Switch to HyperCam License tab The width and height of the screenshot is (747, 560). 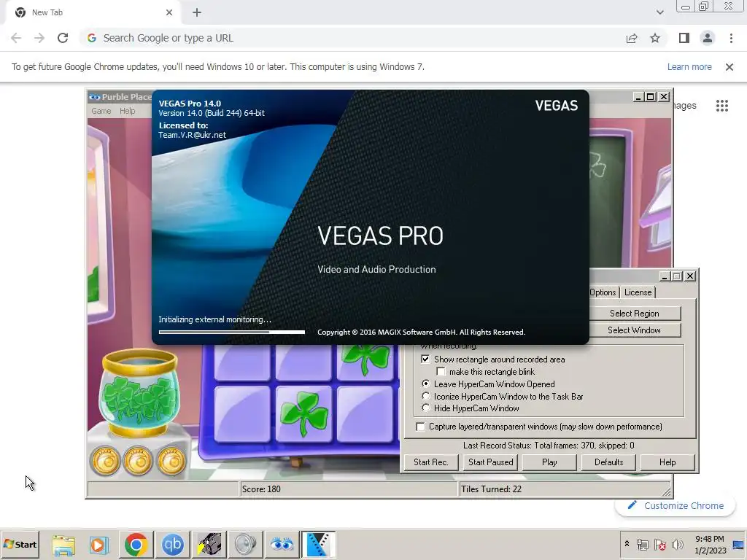click(638, 292)
